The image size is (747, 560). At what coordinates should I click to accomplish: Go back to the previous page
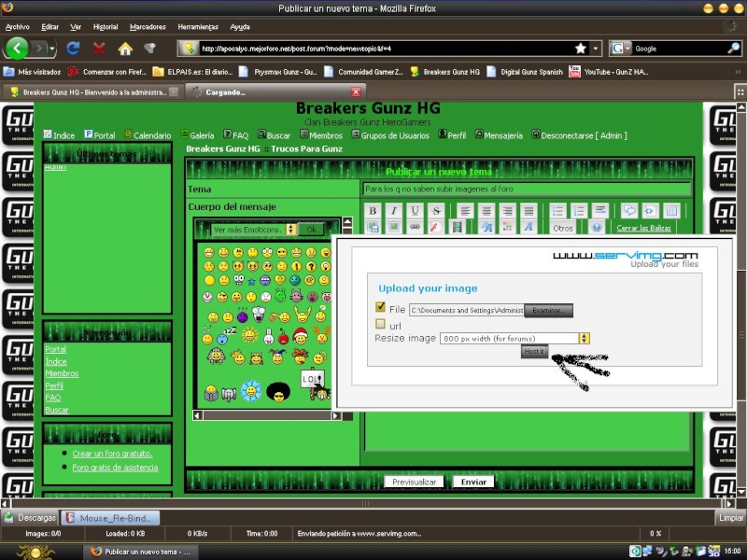coord(17,49)
